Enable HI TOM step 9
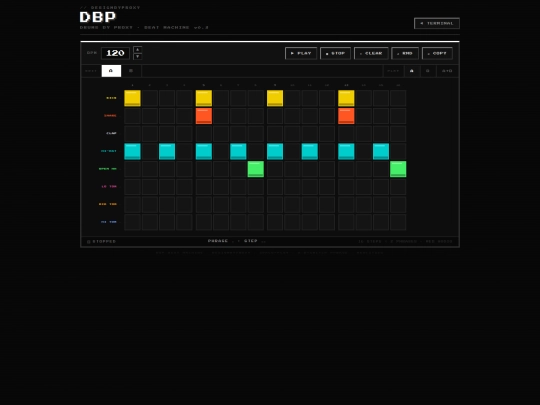Image resolution: width=540 pixels, height=405 pixels. [x=275, y=222]
